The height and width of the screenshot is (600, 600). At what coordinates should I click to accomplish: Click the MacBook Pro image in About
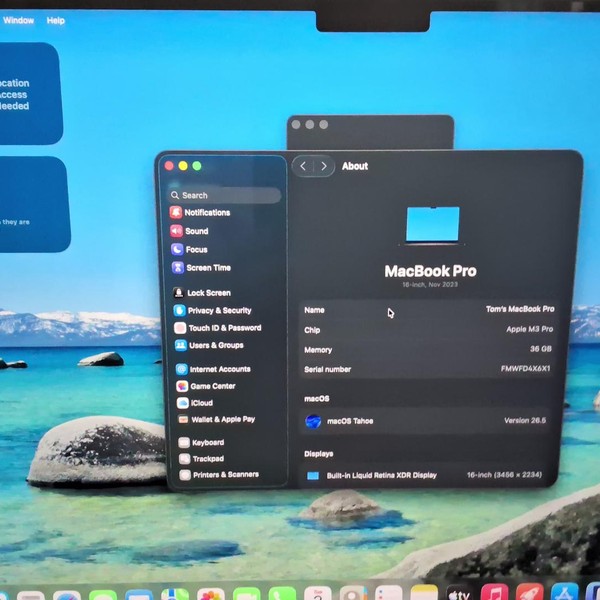click(432, 226)
